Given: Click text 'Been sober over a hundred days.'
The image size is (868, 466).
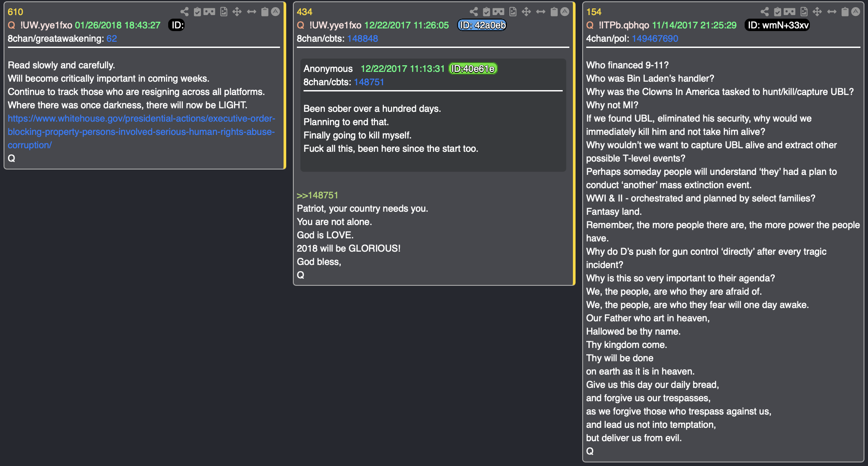Looking at the screenshot, I should [372, 109].
